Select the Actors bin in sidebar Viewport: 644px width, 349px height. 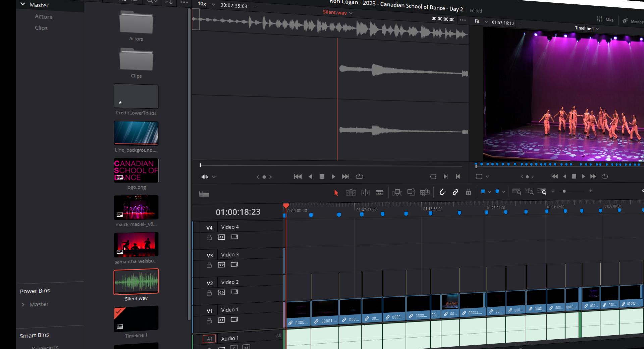pos(43,16)
